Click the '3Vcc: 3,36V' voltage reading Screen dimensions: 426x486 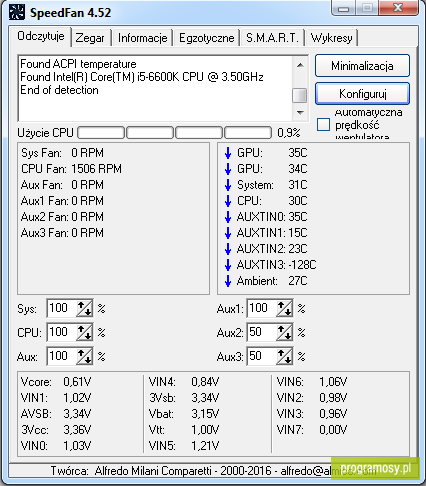tap(56, 430)
